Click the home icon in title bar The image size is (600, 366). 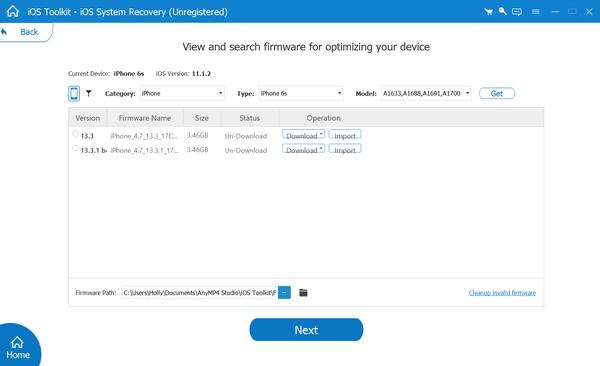pos(13,11)
